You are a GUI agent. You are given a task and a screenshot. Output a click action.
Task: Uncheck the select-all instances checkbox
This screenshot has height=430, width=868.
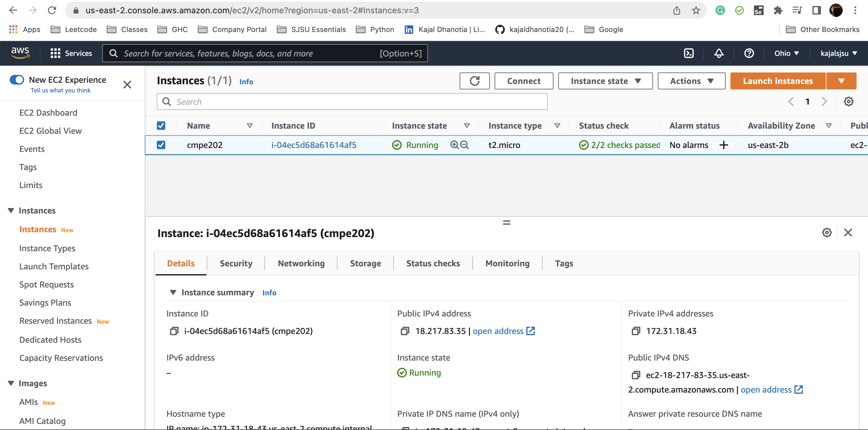coord(161,125)
